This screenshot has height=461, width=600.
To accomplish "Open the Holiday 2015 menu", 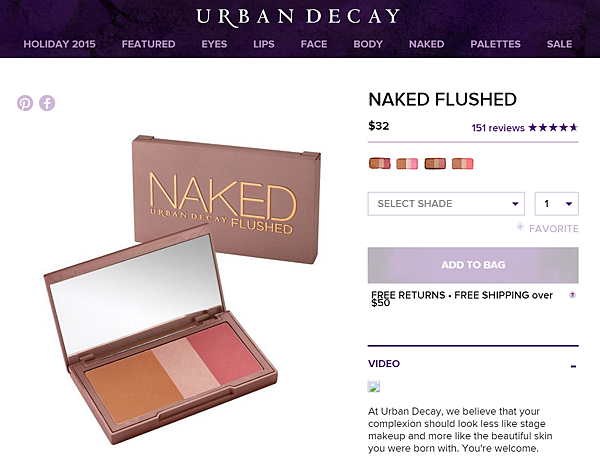I will point(59,44).
